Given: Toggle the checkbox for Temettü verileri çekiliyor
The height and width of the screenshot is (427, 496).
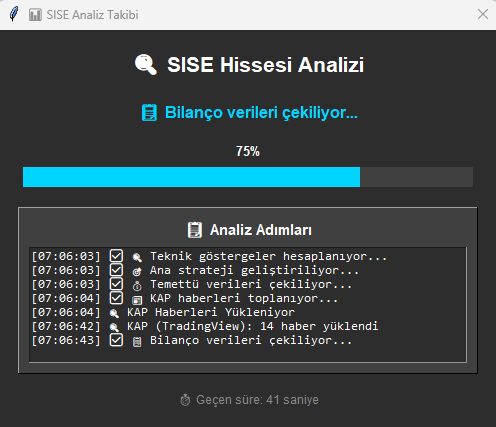Looking at the screenshot, I should coord(116,284).
